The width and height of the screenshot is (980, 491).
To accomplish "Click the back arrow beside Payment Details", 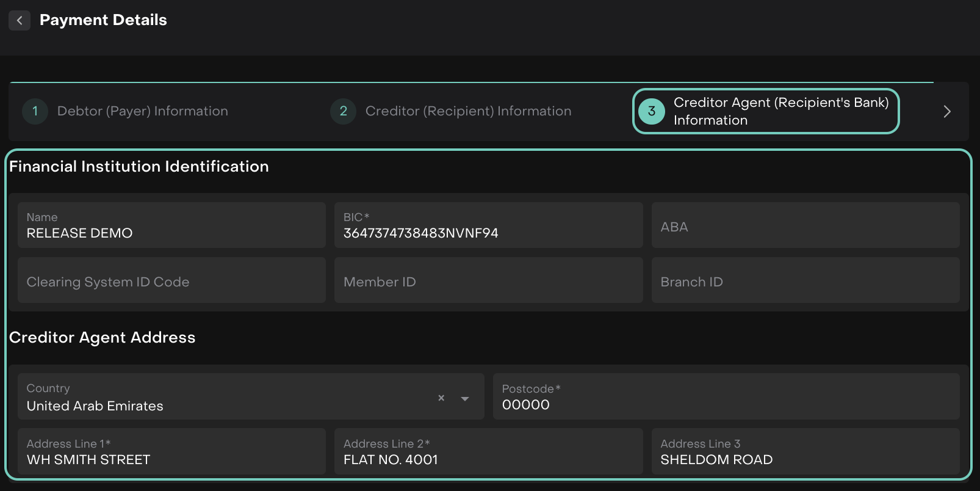I will tap(20, 20).
